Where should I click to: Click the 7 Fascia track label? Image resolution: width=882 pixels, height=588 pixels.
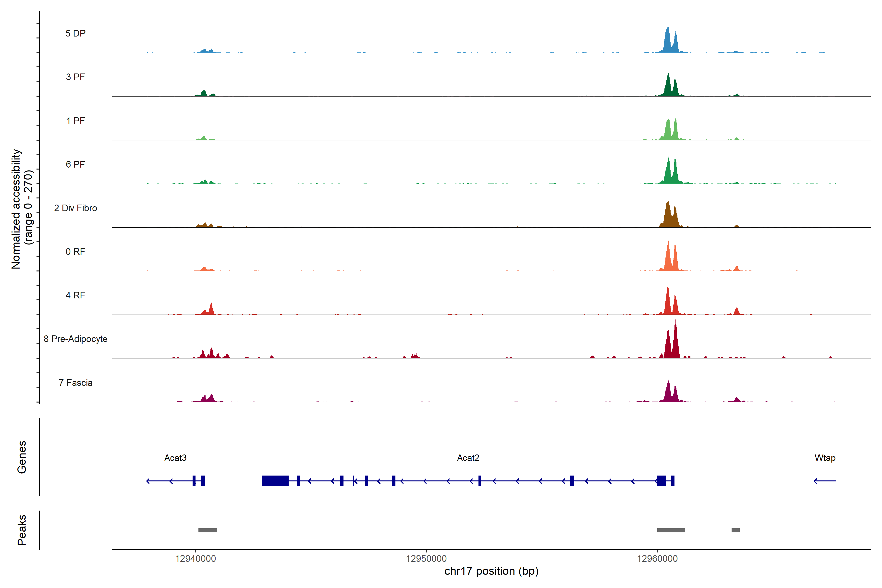[x=75, y=382]
